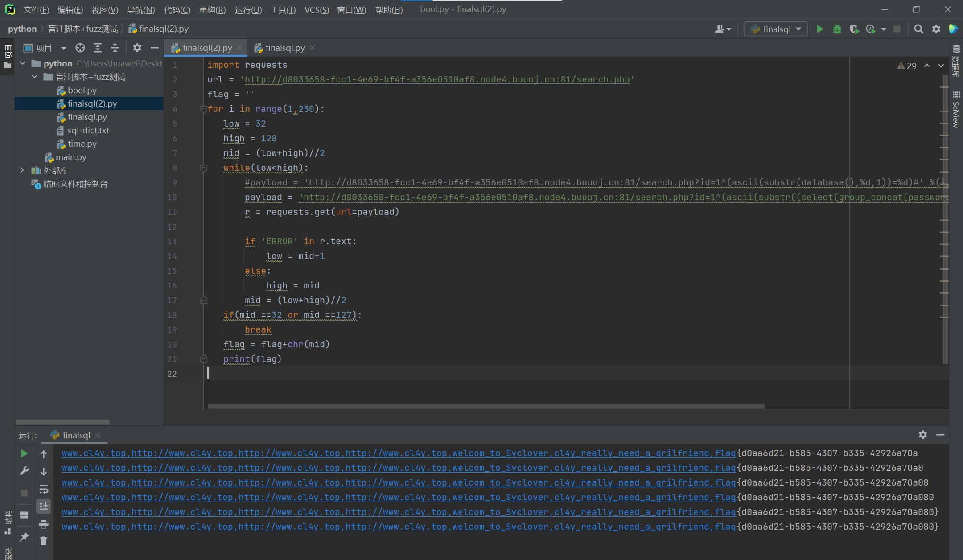Open the 文件(F) menu
963x560 pixels.
pos(36,10)
